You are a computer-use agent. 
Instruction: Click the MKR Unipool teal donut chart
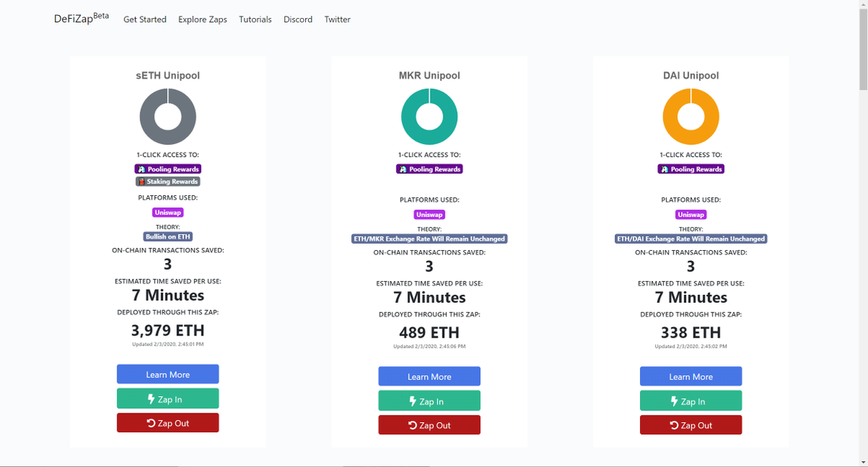tap(430, 116)
